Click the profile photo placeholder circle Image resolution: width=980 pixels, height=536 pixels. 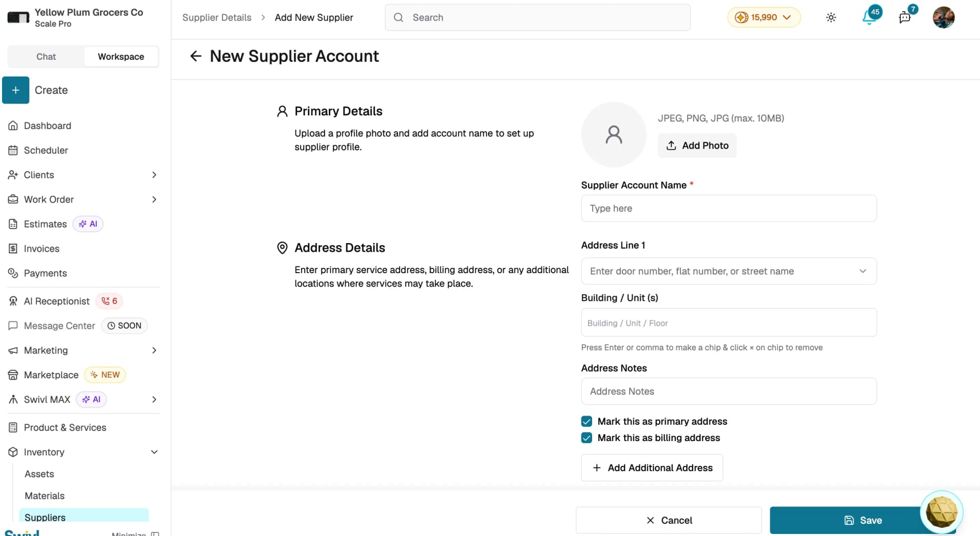point(614,135)
